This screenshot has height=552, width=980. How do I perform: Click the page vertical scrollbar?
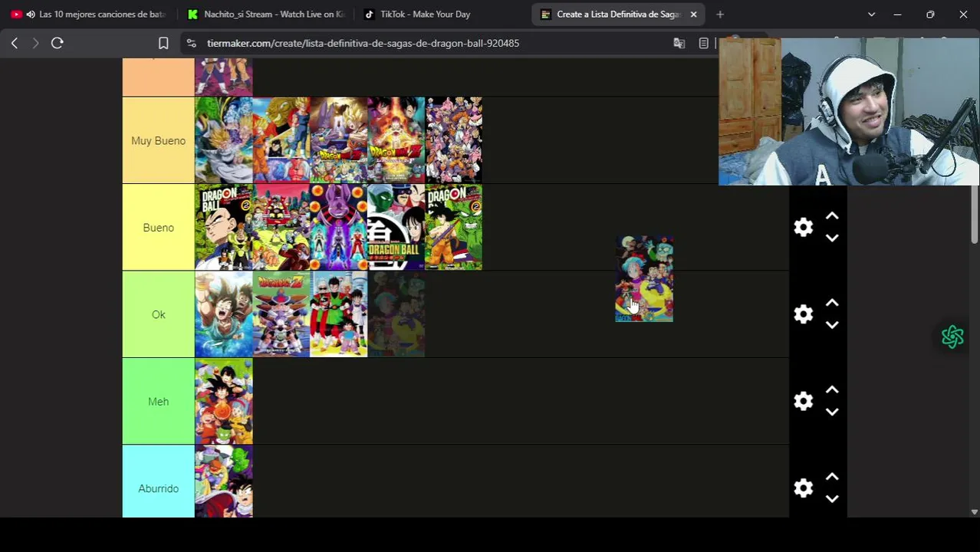pyautogui.click(x=975, y=215)
